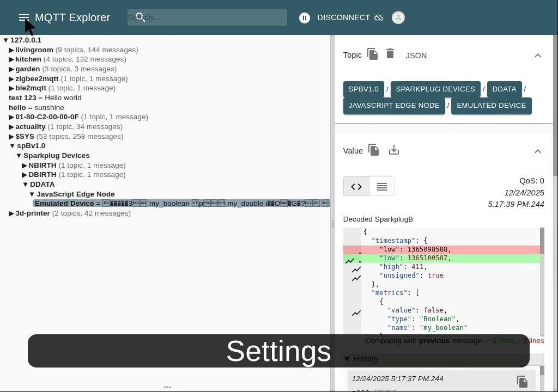The height and width of the screenshot is (392, 558).
Task: Expand the 3d-printer topic node
Action: click(x=11, y=213)
